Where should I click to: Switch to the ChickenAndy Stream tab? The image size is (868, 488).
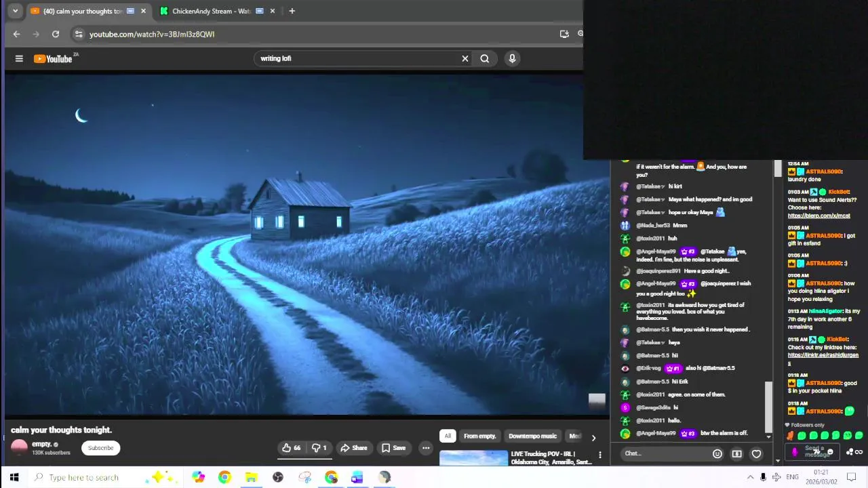(x=212, y=11)
